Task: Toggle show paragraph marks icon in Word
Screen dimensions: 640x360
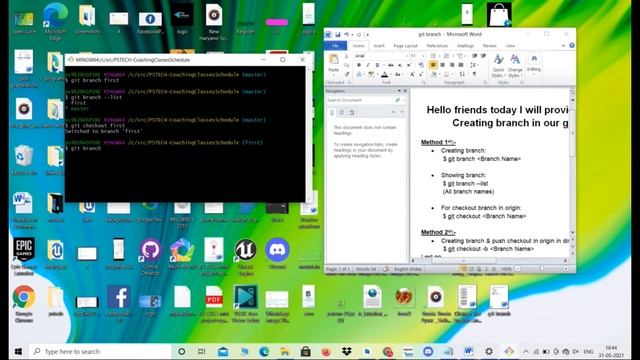Action: [x=474, y=74]
